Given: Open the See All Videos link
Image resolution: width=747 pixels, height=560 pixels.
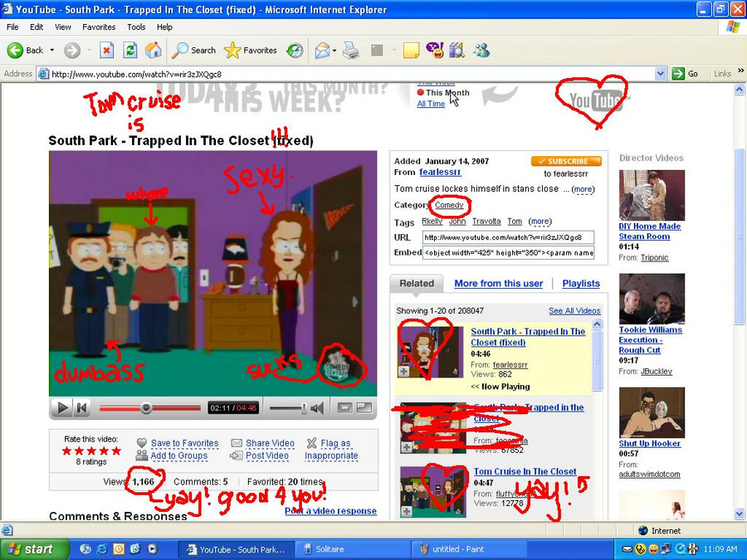Looking at the screenshot, I should click(x=574, y=311).
